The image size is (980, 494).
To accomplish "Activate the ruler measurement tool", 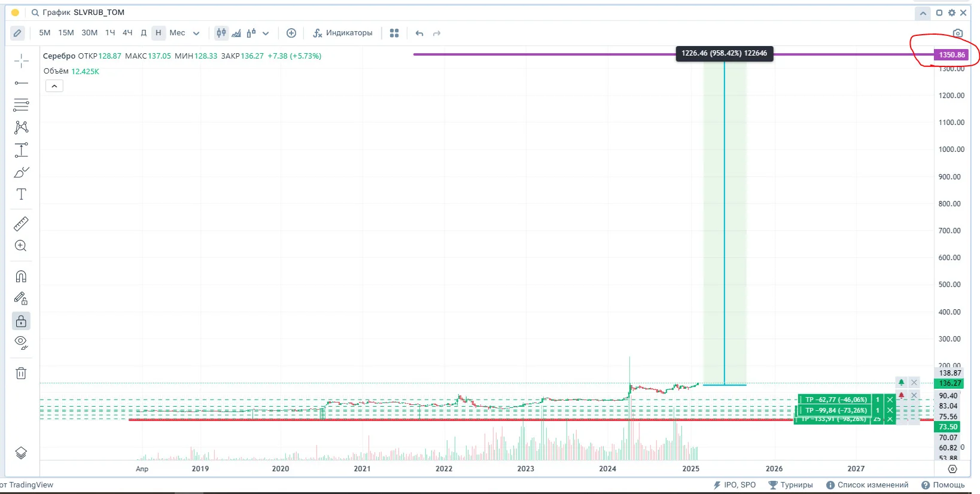I will [21, 224].
